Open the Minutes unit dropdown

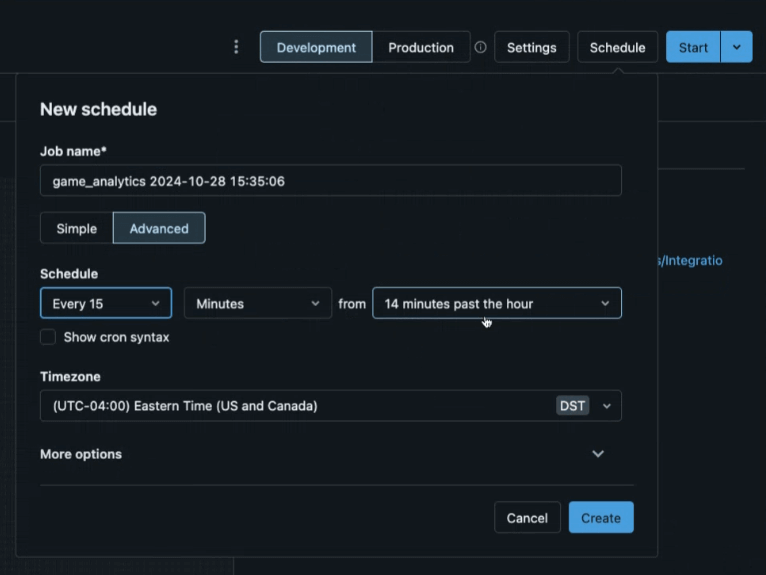[x=258, y=303]
